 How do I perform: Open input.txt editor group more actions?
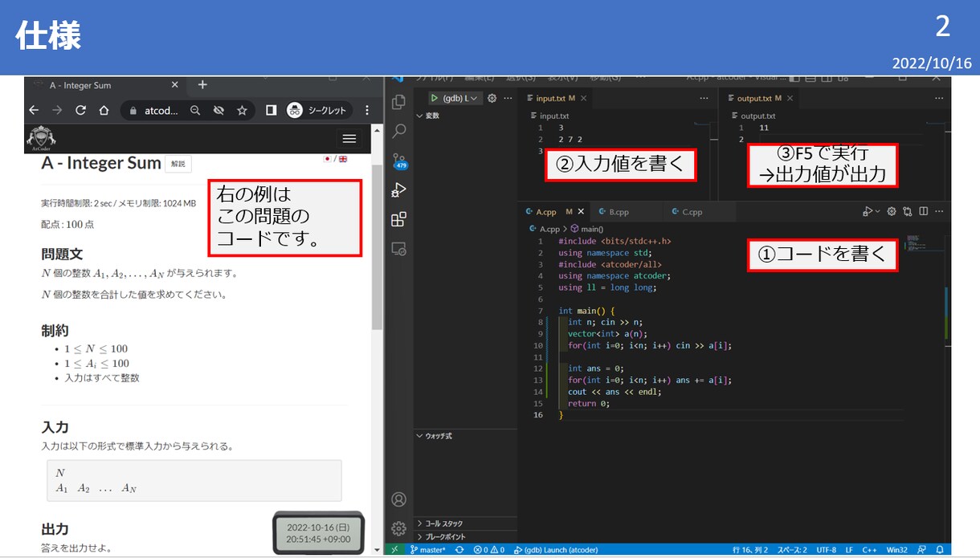pos(704,98)
